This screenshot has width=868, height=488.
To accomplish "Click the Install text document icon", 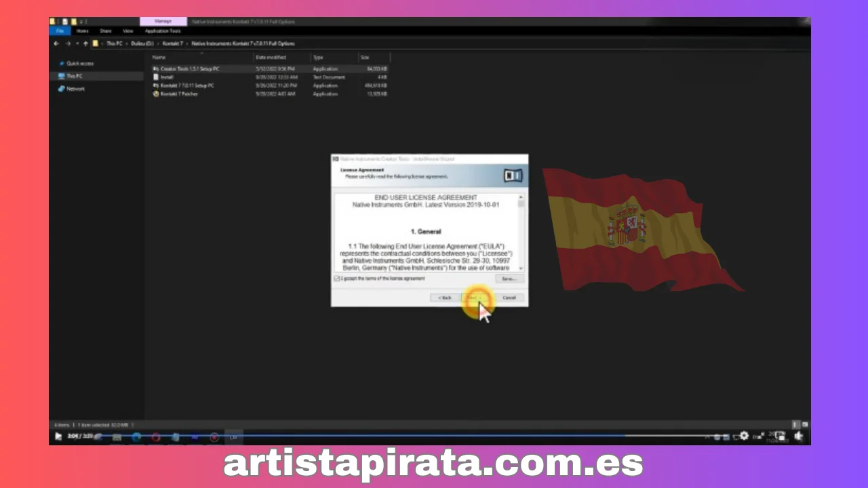I will tap(156, 77).
